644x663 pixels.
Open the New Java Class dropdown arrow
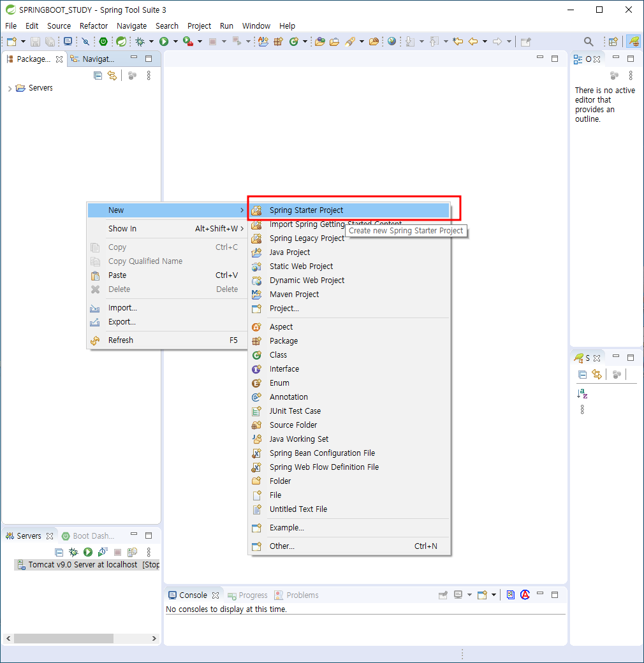tap(305, 41)
